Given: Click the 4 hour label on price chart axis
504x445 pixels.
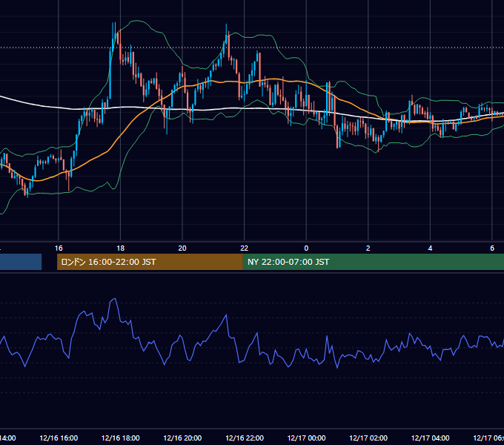Looking at the screenshot, I should [430, 248].
